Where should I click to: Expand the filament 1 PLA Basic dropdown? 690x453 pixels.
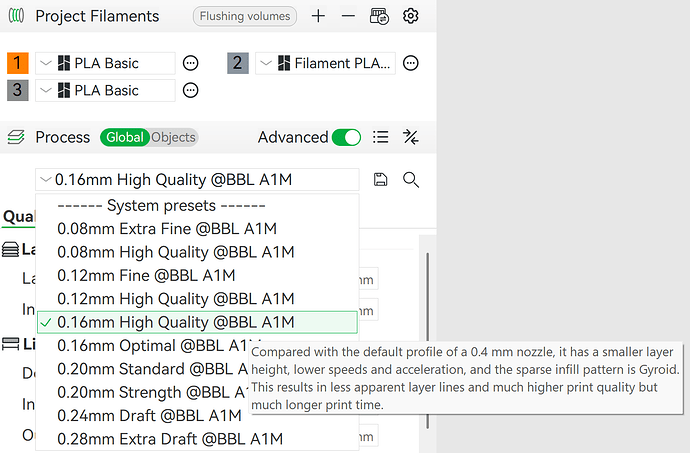click(x=105, y=63)
